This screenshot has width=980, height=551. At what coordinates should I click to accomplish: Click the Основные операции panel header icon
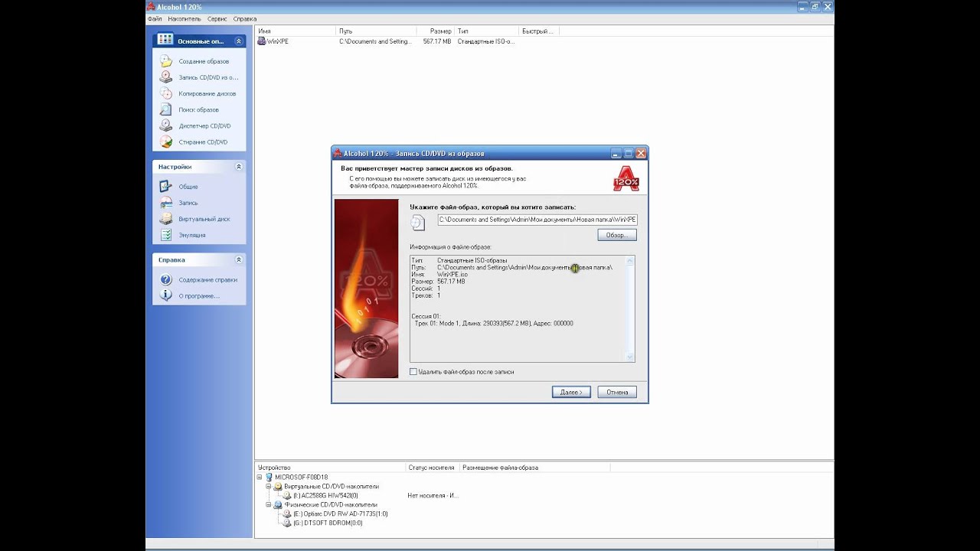[x=165, y=40]
